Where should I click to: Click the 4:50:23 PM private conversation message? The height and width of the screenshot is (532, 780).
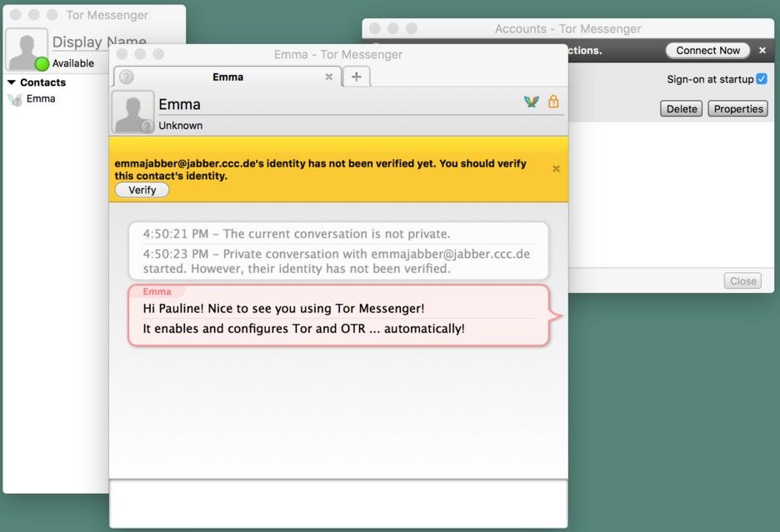337,261
